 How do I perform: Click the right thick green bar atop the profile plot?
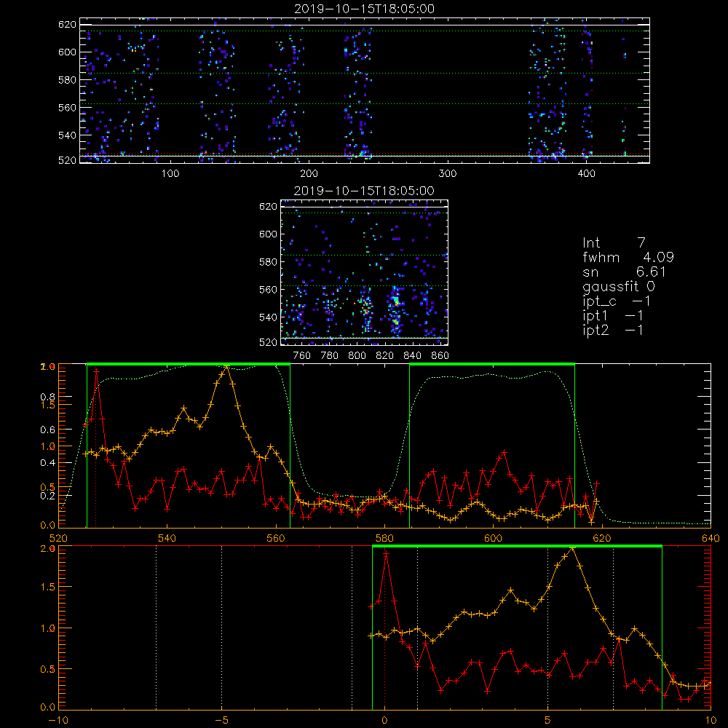tap(492, 365)
